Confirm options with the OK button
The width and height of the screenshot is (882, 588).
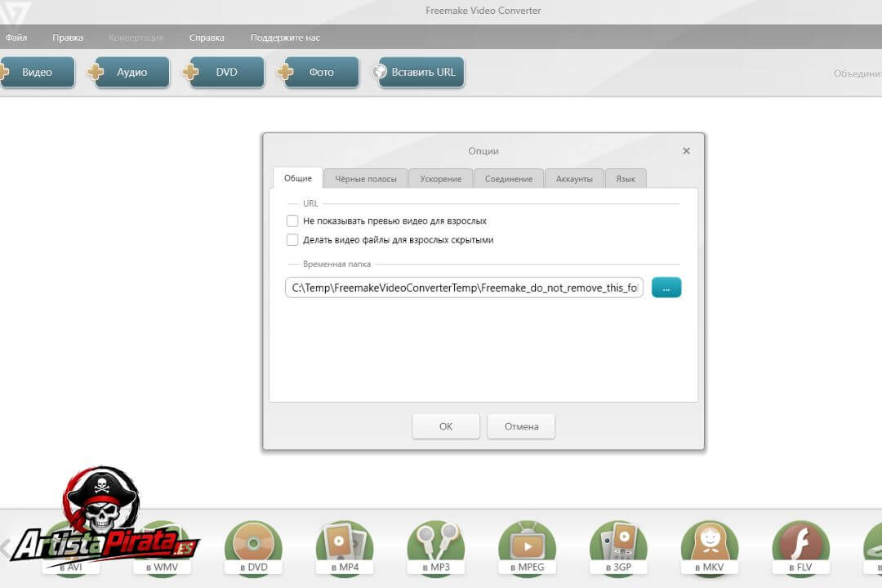pyautogui.click(x=446, y=426)
